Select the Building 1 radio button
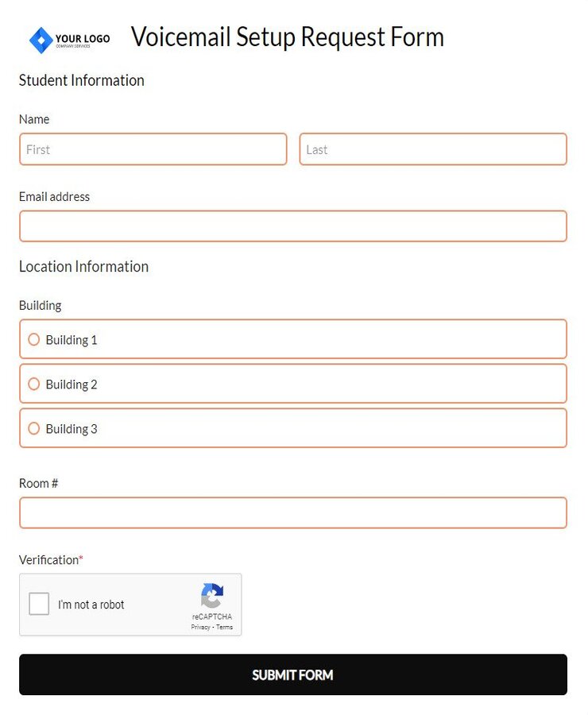 [x=33, y=339]
